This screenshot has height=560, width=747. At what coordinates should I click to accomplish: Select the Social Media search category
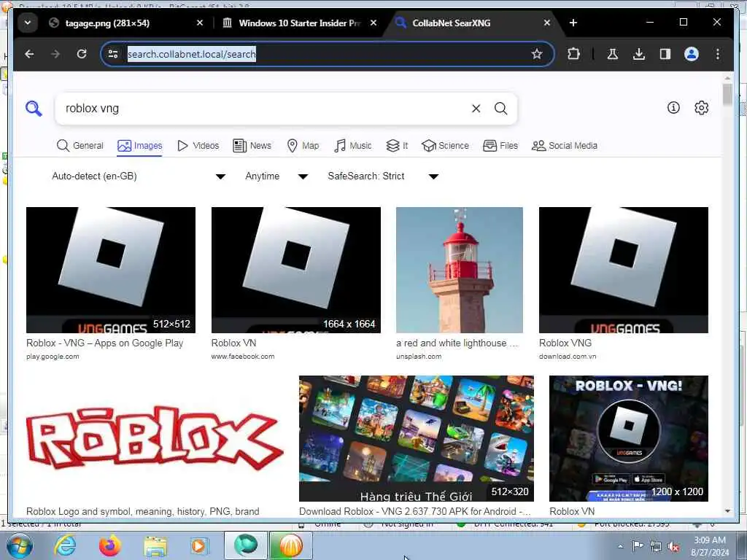click(x=565, y=145)
